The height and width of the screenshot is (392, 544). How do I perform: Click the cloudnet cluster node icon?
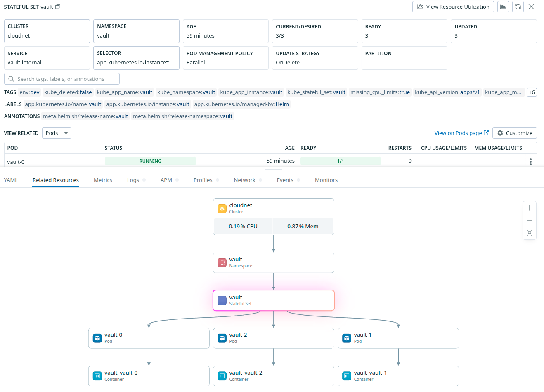pyautogui.click(x=222, y=209)
